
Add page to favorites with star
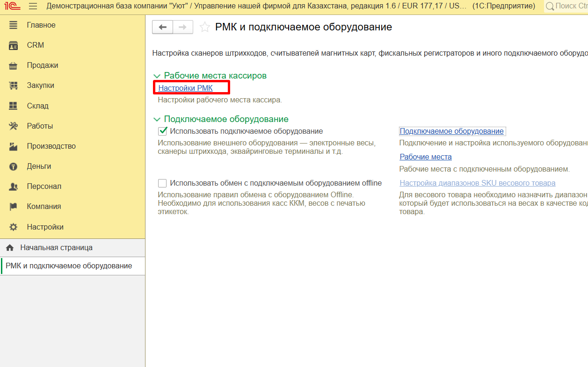pos(204,28)
